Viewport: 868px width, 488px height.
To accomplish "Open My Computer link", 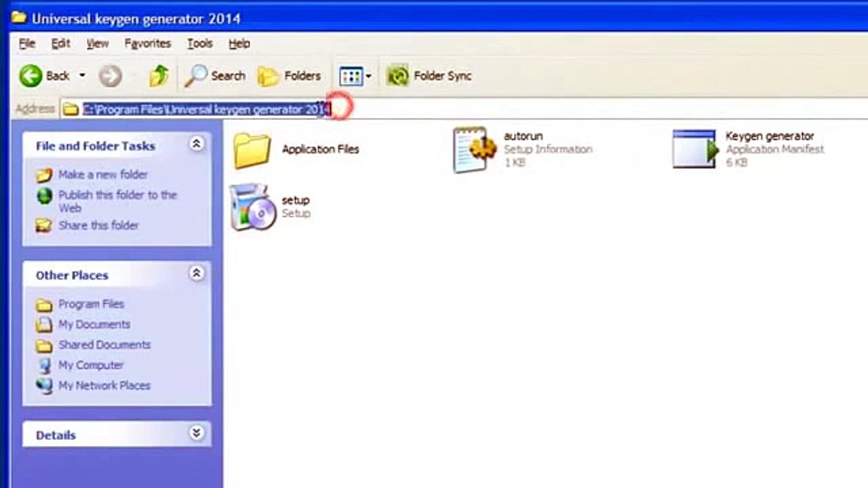I will pos(91,365).
